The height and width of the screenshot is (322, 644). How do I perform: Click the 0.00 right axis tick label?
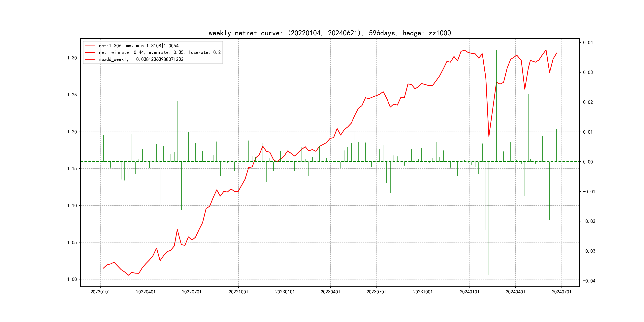coord(588,162)
